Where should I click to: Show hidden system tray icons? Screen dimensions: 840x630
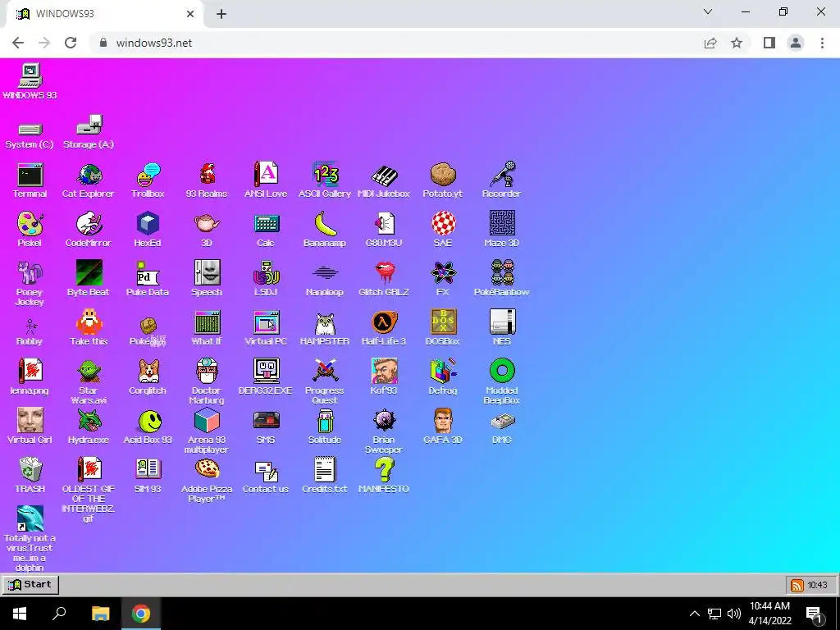694,614
